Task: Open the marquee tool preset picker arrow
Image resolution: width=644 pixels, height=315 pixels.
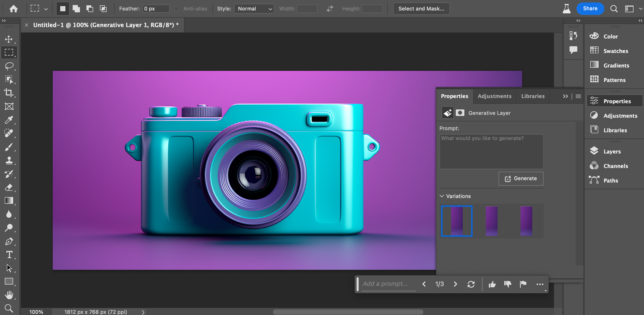Action: [46, 9]
